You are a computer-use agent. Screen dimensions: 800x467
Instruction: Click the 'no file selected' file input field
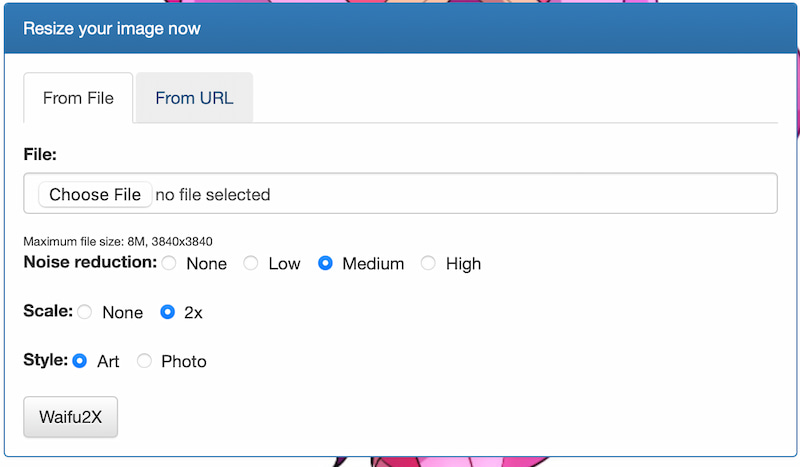click(x=212, y=194)
